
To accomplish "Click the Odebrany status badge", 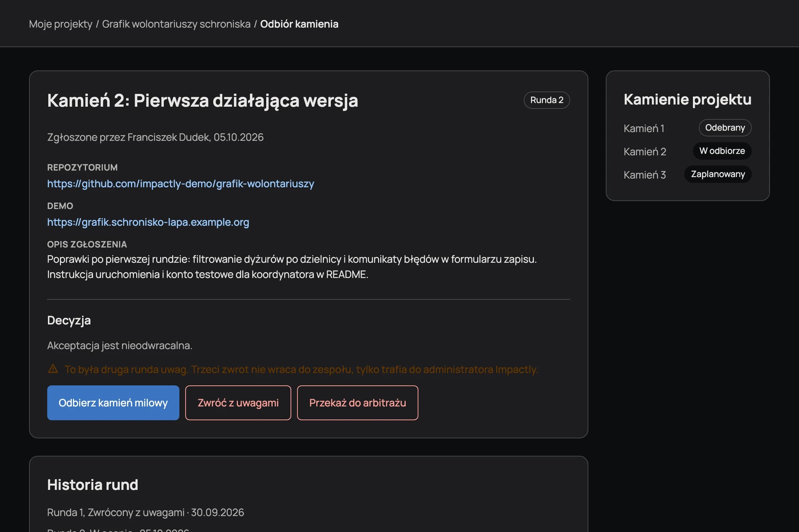I will (725, 128).
